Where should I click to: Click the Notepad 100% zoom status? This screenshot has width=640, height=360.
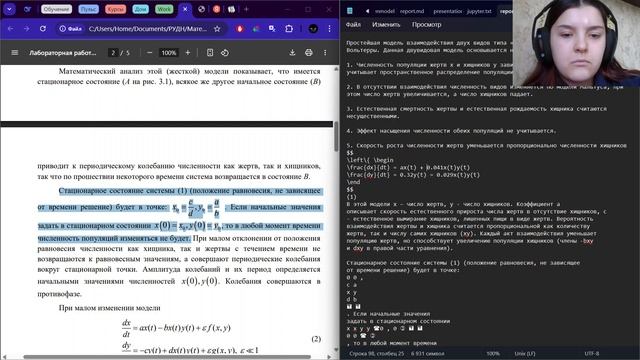point(493,353)
